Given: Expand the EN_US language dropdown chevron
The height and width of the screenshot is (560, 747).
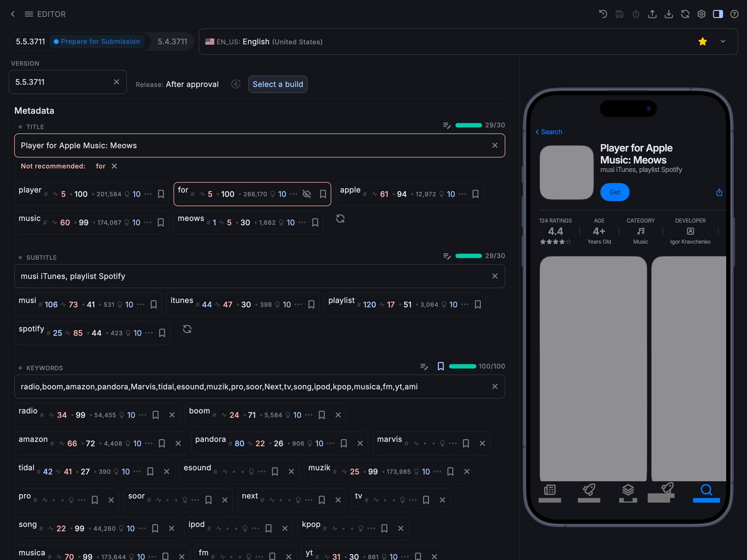Looking at the screenshot, I should (x=723, y=42).
